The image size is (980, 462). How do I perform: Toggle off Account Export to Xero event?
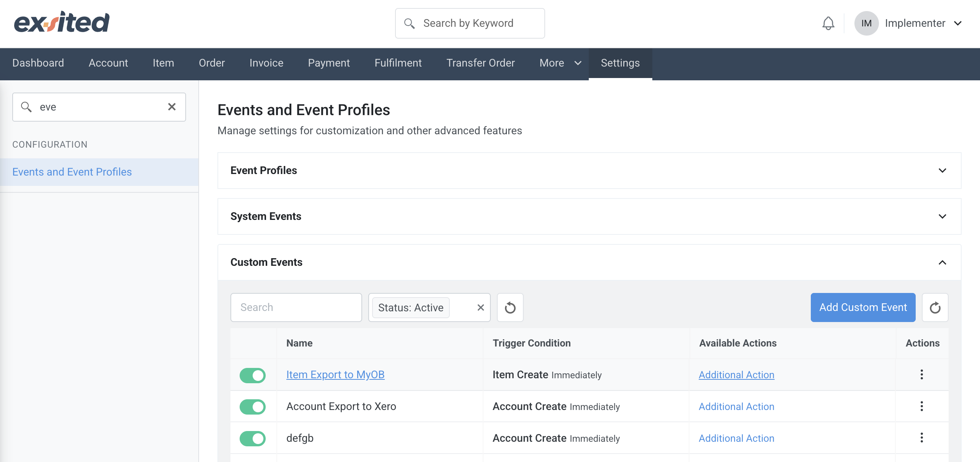click(253, 407)
